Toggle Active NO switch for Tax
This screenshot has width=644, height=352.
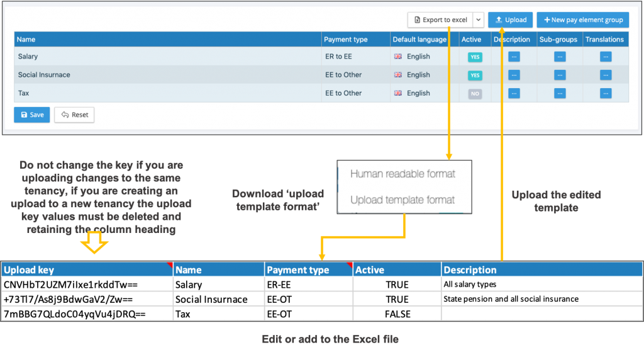pyautogui.click(x=475, y=93)
